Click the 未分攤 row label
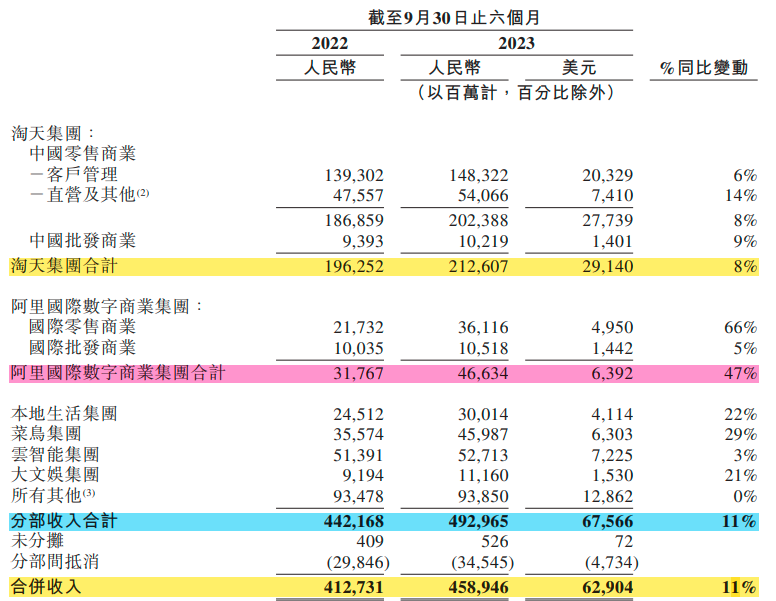Viewport: 776px width, 601px height. (37, 541)
